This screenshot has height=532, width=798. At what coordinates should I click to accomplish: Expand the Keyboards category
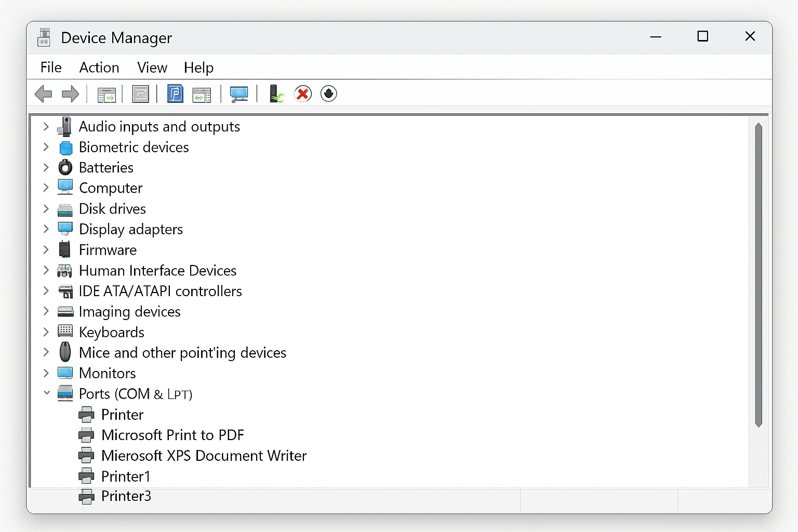pyautogui.click(x=46, y=331)
